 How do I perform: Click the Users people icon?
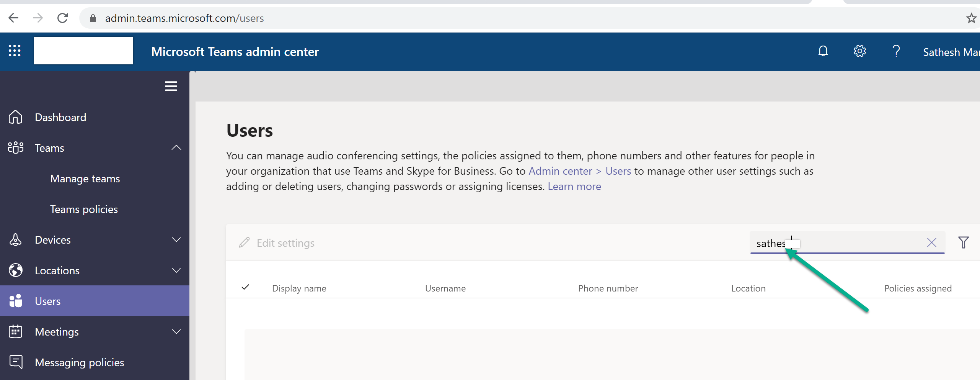point(15,301)
